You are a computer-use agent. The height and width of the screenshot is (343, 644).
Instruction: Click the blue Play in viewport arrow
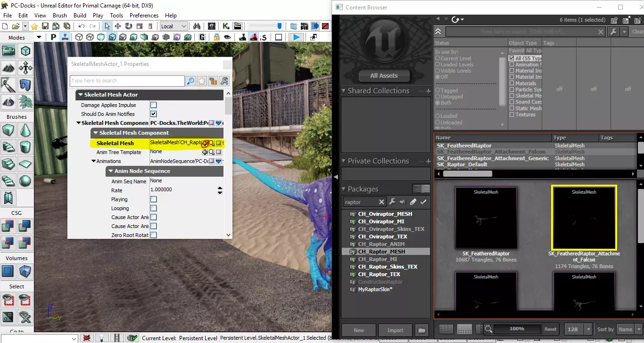tap(296, 37)
